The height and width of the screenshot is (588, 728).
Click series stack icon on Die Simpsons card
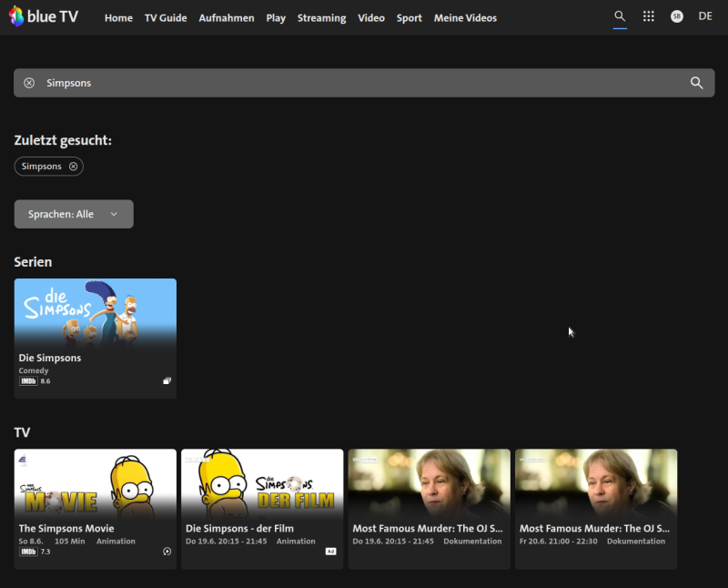click(167, 381)
